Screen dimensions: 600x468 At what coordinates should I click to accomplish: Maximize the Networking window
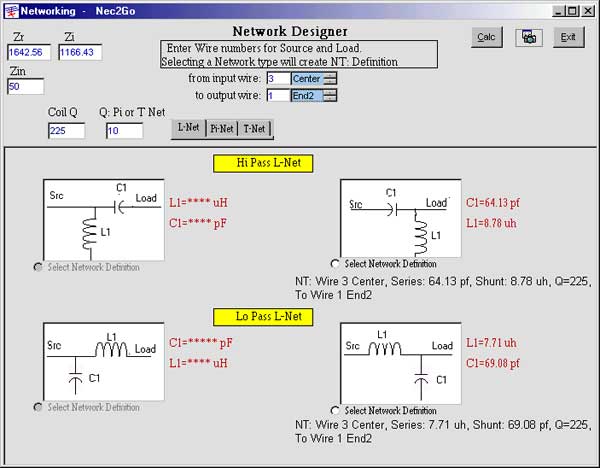[x=572, y=11]
